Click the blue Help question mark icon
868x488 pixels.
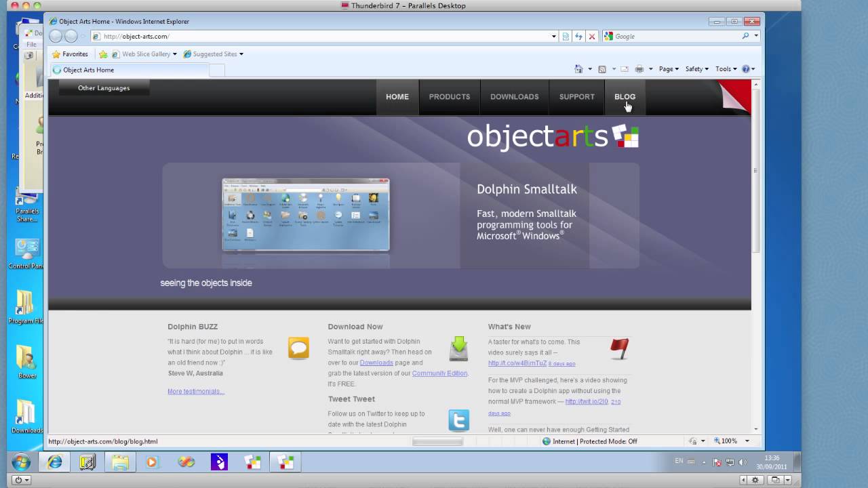(x=746, y=69)
